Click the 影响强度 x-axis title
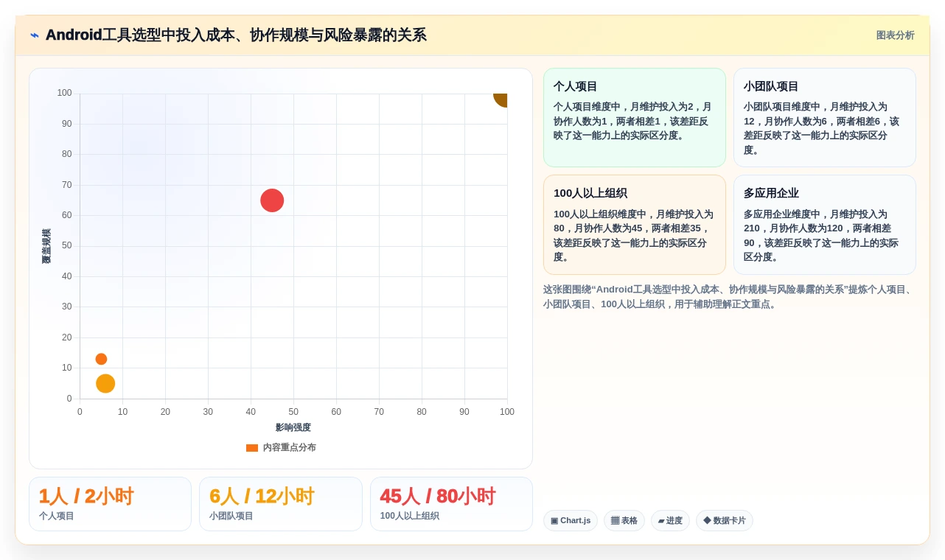This screenshot has height=560, width=945. (x=293, y=427)
